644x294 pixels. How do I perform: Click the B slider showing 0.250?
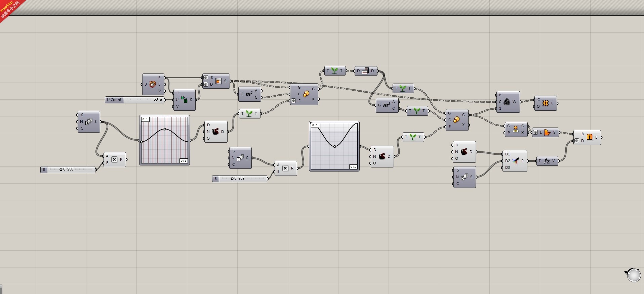point(68,169)
